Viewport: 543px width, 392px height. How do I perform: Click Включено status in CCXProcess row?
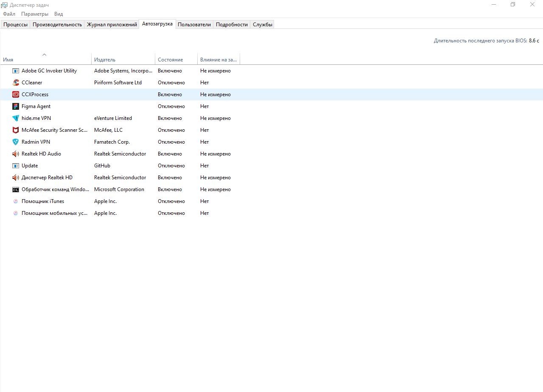pyautogui.click(x=170, y=95)
